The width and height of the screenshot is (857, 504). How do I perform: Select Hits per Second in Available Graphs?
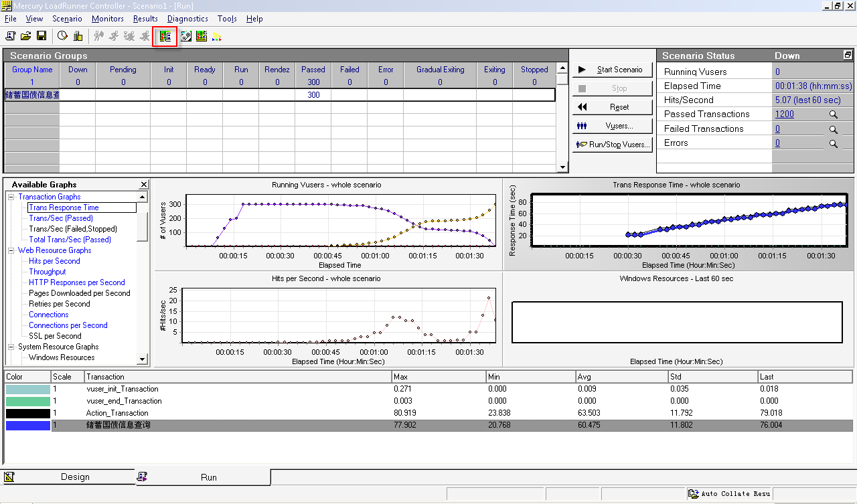click(x=54, y=261)
